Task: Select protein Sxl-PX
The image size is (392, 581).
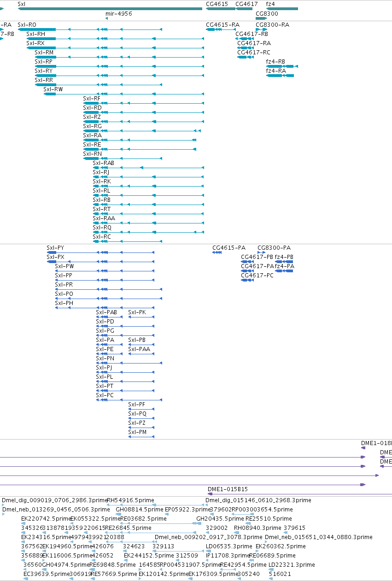Action: tap(55, 257)
